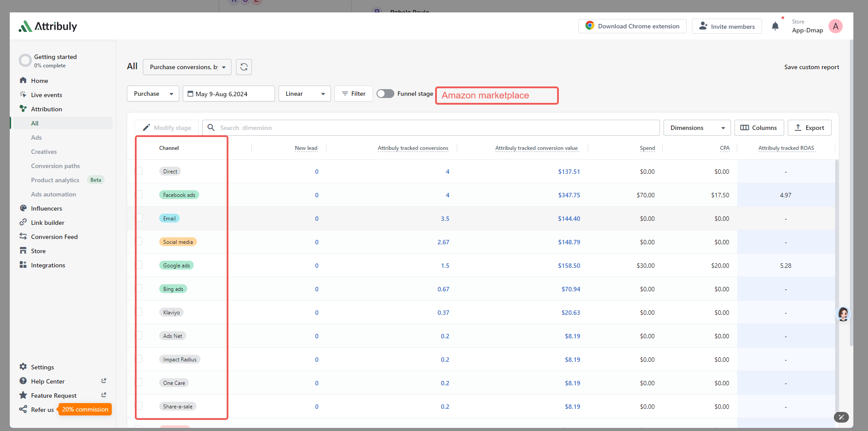Click the Conversion Feed arrows icon

pos(23,236)
